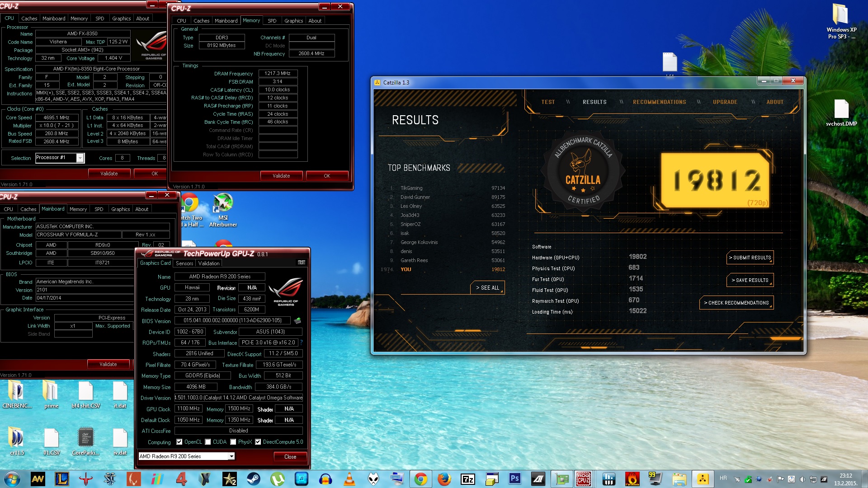Open the Windows XP Pro SP3 folder
The width and height of the screenshot is (868, 488).
pyautogui.click(x=841, y=21)
